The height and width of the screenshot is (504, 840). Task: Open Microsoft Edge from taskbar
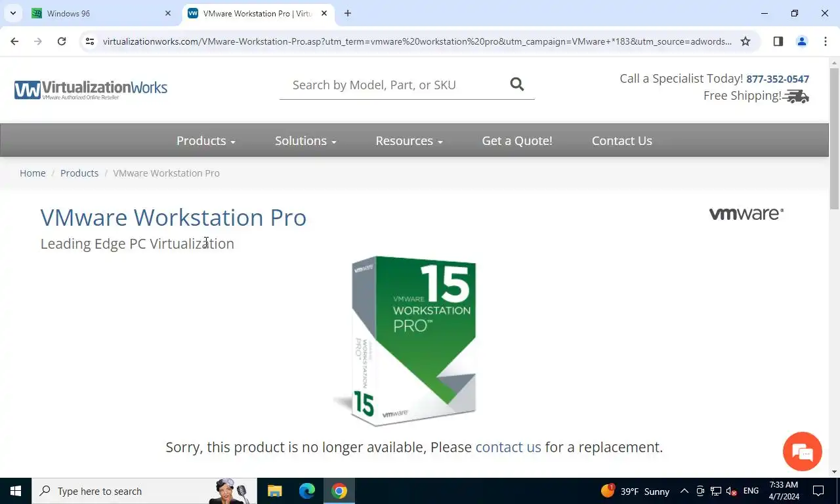pos(307,491)
